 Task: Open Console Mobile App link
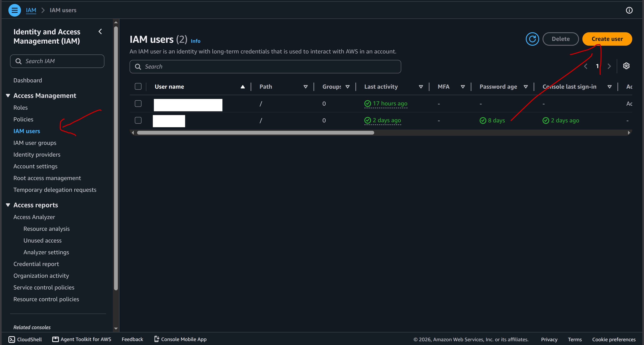[180, 339]
